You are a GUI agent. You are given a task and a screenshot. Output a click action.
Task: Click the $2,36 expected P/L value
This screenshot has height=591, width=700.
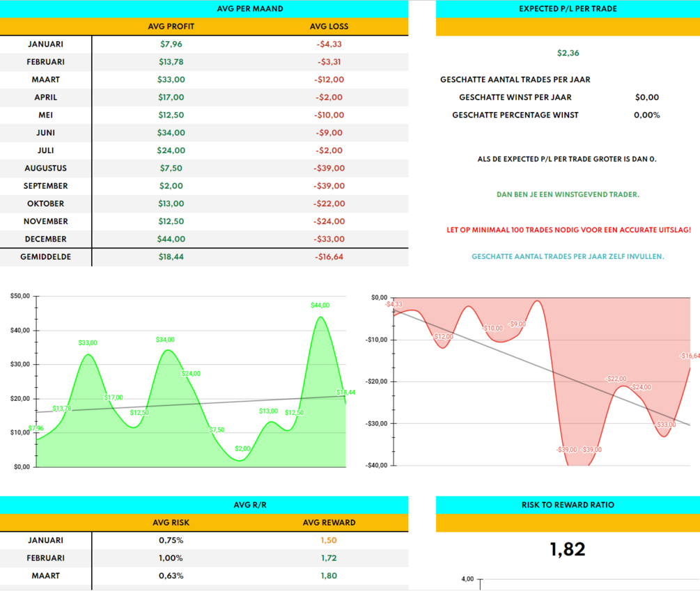coord(568,53)
